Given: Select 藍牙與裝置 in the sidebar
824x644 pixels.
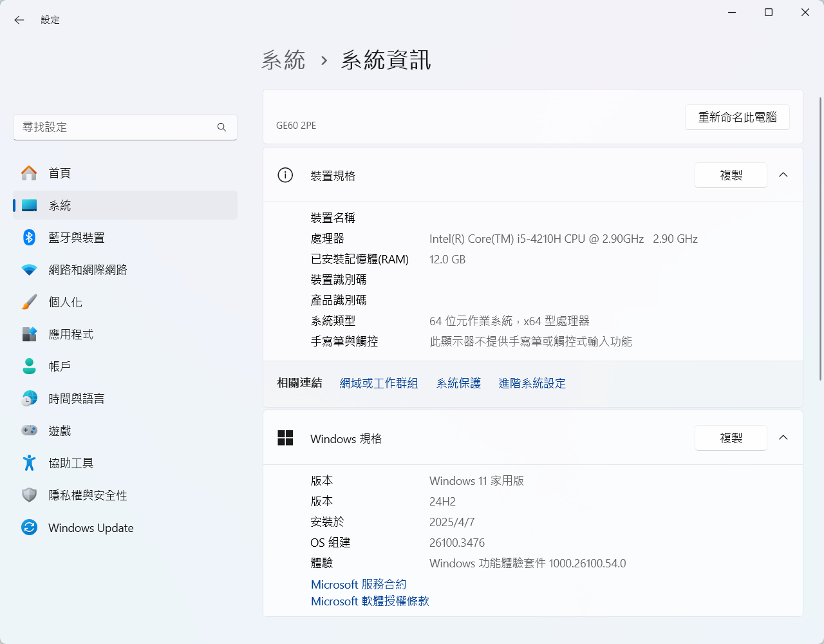Looking at the screenshot, I should coord(125,238).
